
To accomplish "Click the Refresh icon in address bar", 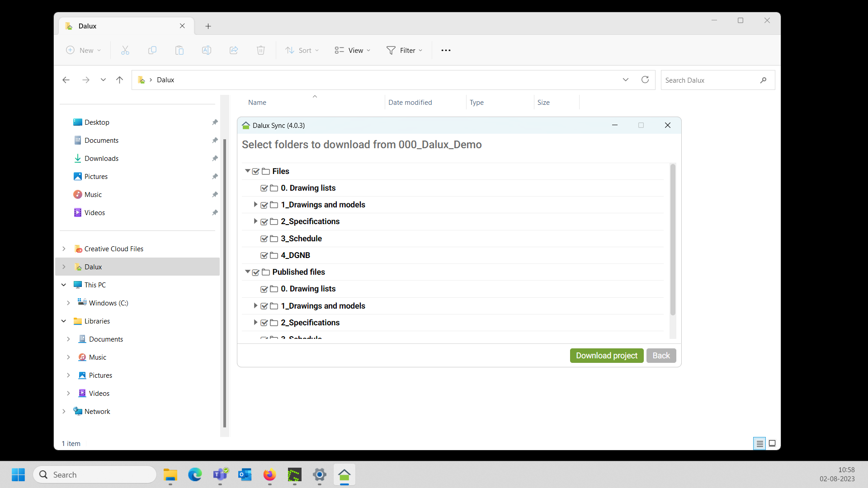I will coord(645,80).
